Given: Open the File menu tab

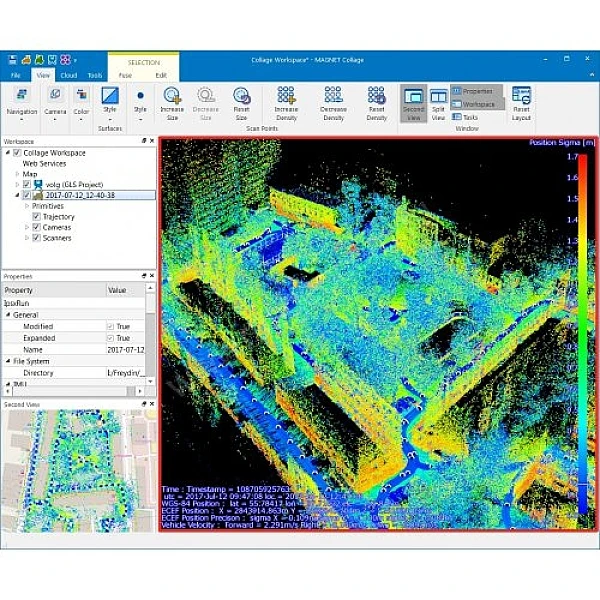Looking at the screenshot, I should (x=16, y=75).
